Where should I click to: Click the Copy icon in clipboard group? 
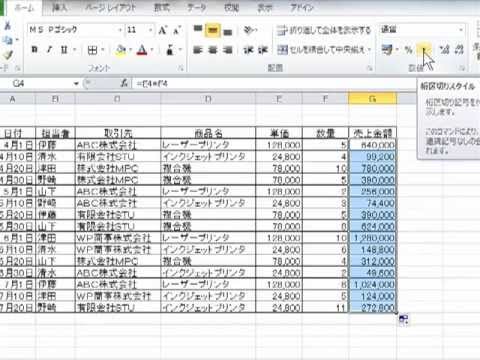pyautogui.click(x=8, y=41)
